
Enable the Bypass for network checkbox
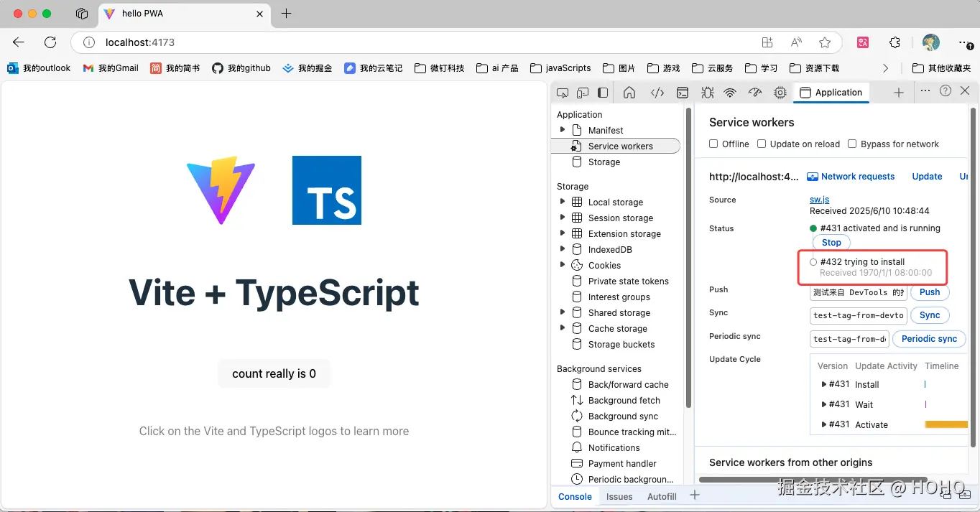(x=852, y=144)
